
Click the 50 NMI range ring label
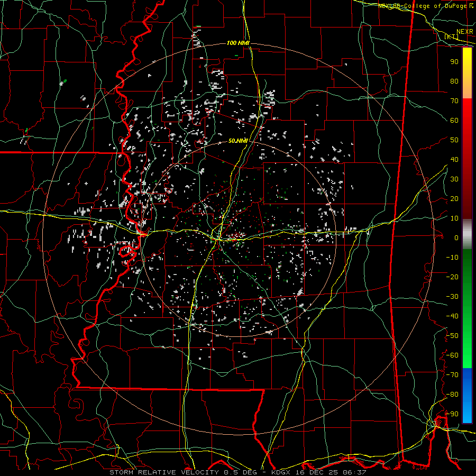pos(238,141)
